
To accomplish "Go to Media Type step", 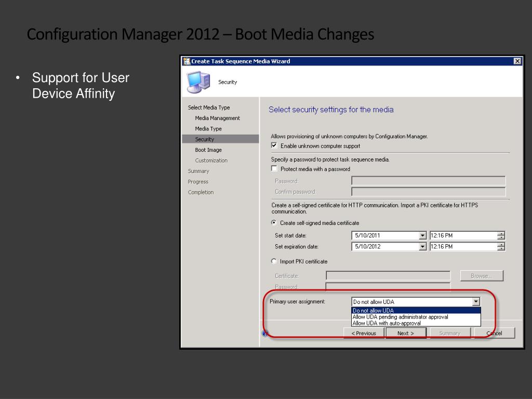I will 208,129.
